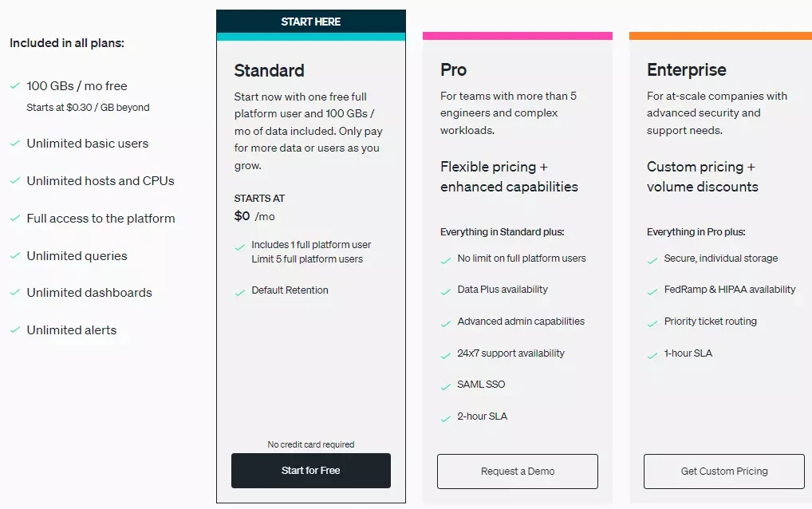Click the 24x7 support availability feature
The height and width of the screenshot is (509, 812).
[x=510, y=353]
